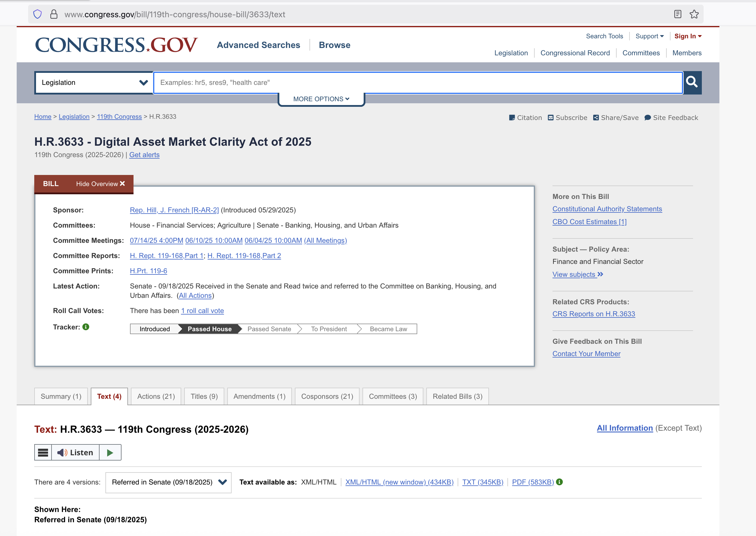Click the magnifying glass search button
756x536 pixels.
point(692,82)
